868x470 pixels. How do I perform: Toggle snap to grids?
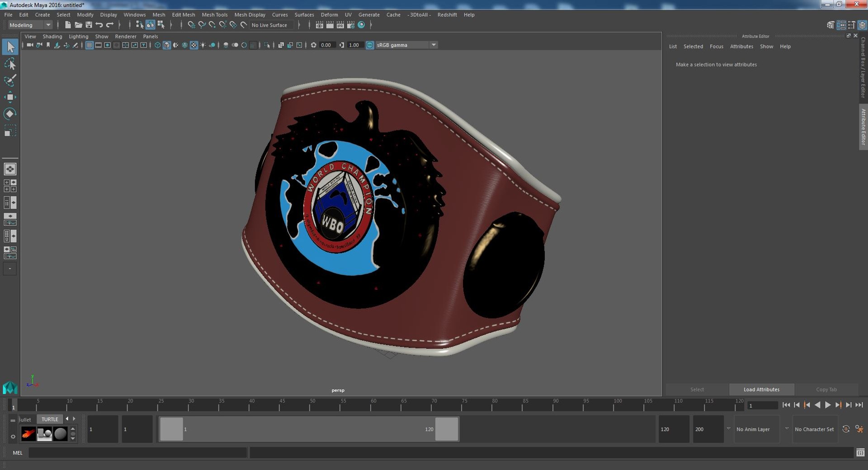pos(191,25)
